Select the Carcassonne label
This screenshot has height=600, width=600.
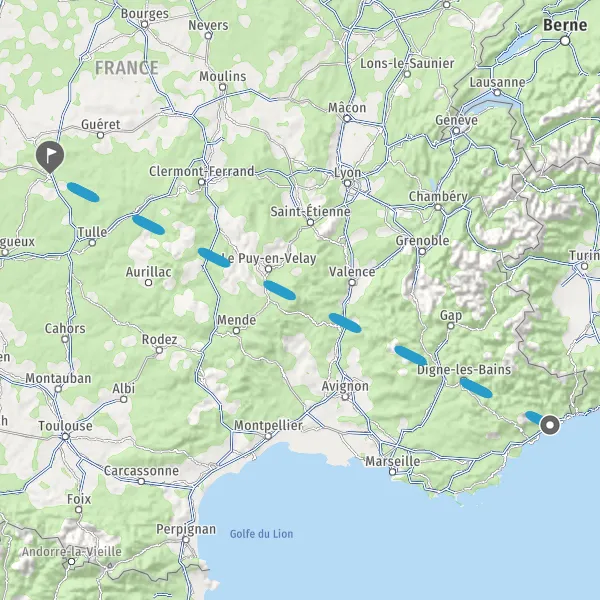[x=141, y=471]
